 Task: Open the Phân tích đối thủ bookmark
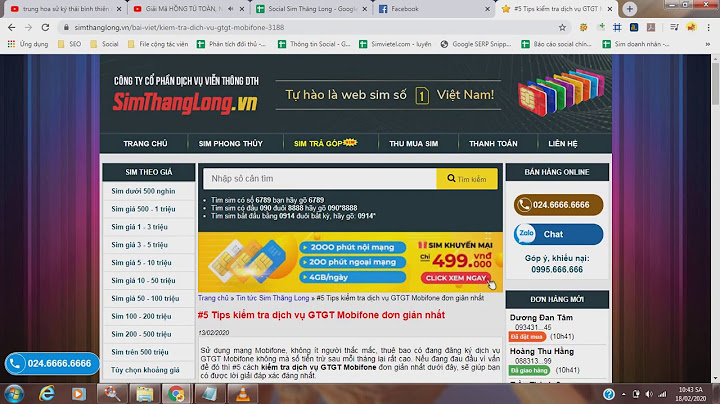click(x=231, y=44)
